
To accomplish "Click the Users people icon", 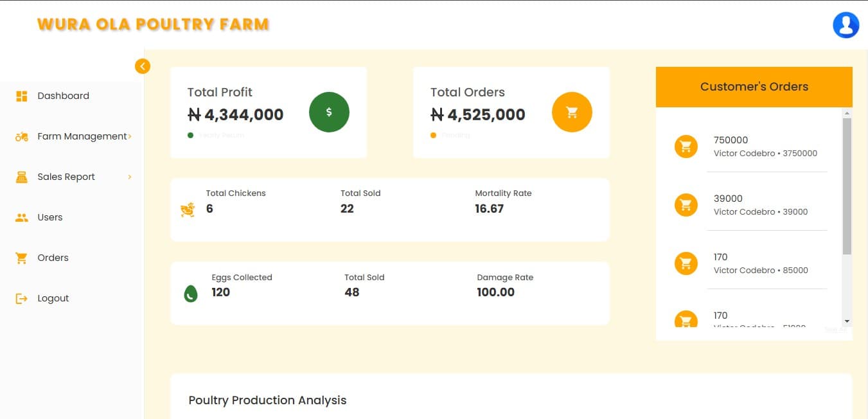I will point(22,218).
